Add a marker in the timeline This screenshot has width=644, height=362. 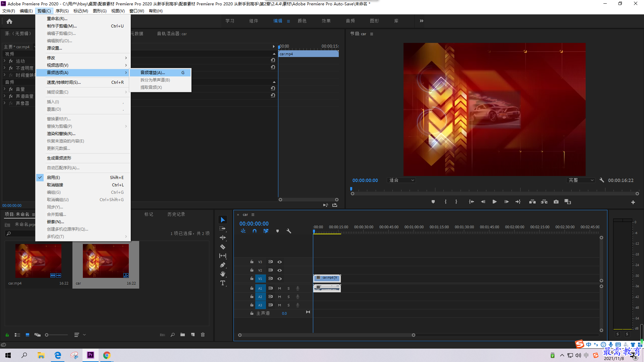[277, 231]
